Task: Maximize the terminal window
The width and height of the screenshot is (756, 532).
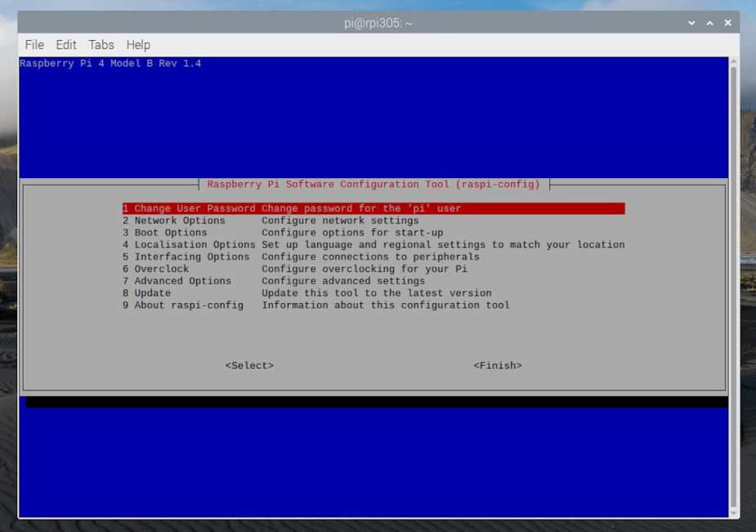Action: tap(709, 23)
